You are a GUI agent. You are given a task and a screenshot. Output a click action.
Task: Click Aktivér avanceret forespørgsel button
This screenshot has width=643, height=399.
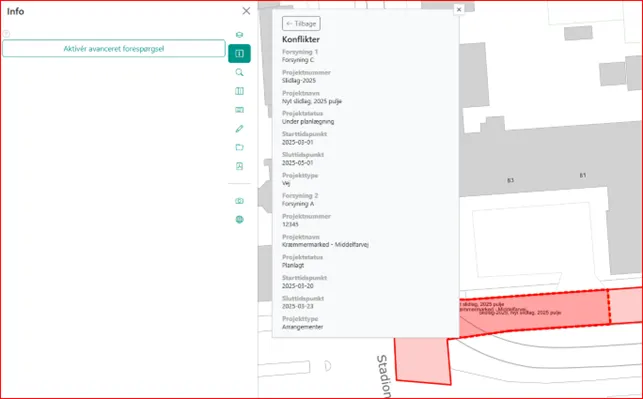tap(114, 49)
